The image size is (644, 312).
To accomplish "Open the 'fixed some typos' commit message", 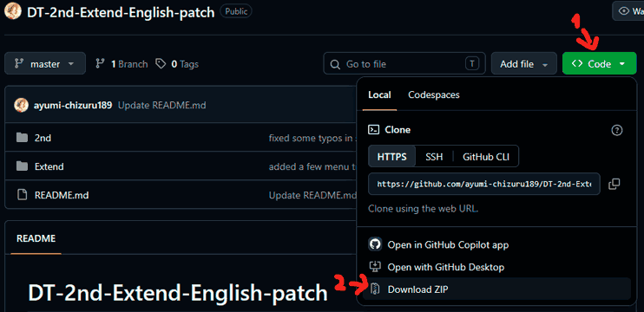I will coord(313,138).
